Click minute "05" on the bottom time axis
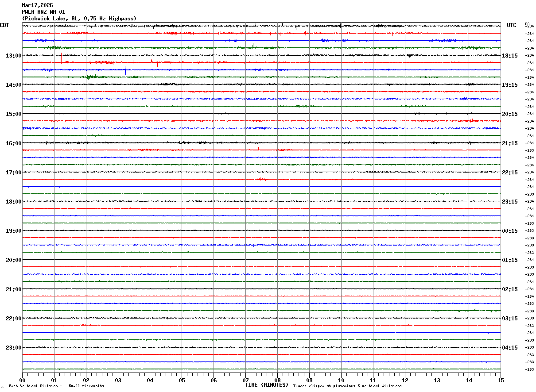Screen dimensions: 536x392 click(x=182, y=380)
